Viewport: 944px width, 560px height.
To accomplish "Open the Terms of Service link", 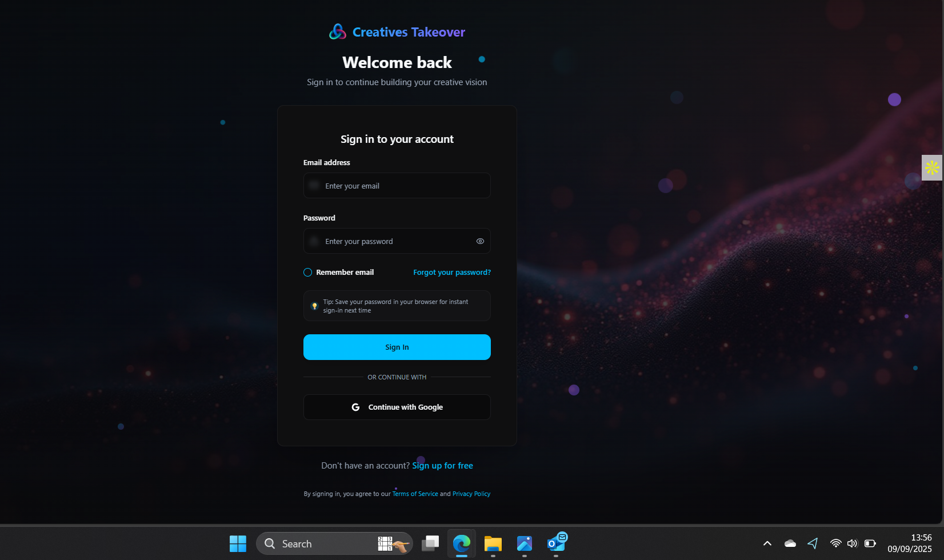I will pos(415,494).
